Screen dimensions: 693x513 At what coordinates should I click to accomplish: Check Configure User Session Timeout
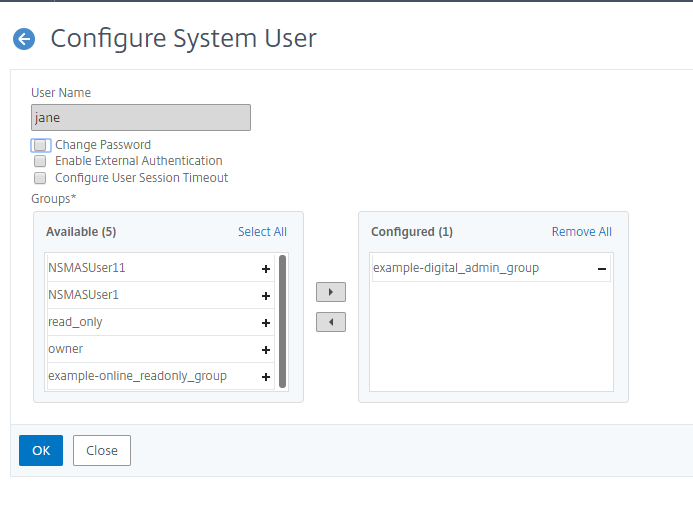click(40, 178)
